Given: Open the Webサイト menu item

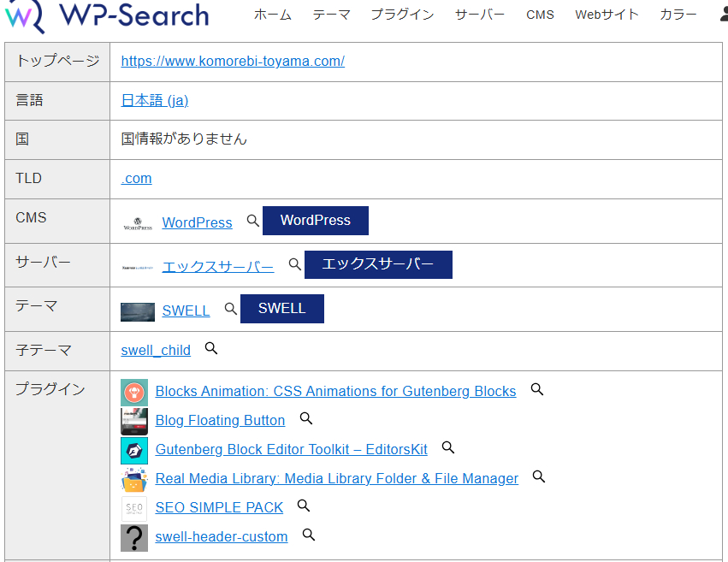Looking at the screenshot, I should point(607,15).
